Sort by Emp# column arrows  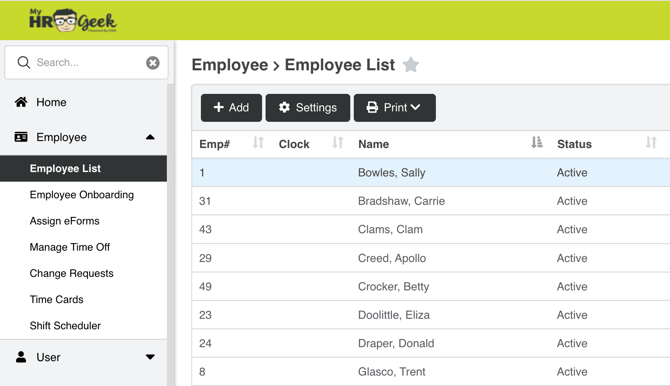258,142
